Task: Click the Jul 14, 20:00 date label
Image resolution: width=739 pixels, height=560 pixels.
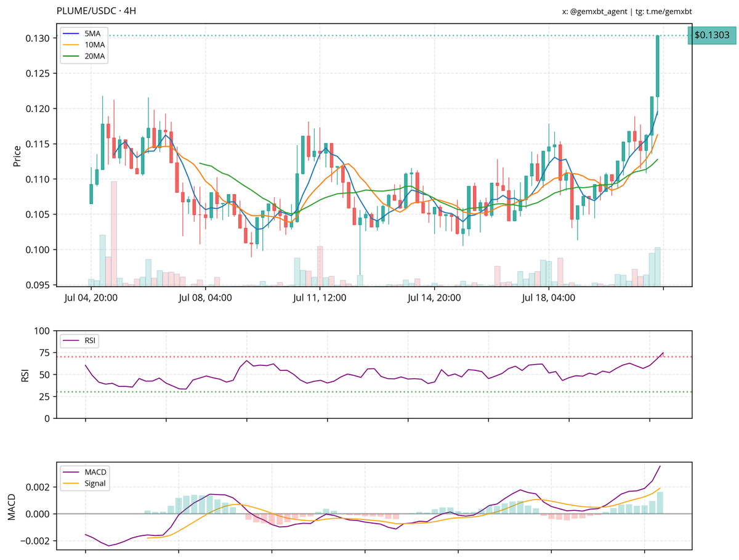Action: (x=434, y=298)
